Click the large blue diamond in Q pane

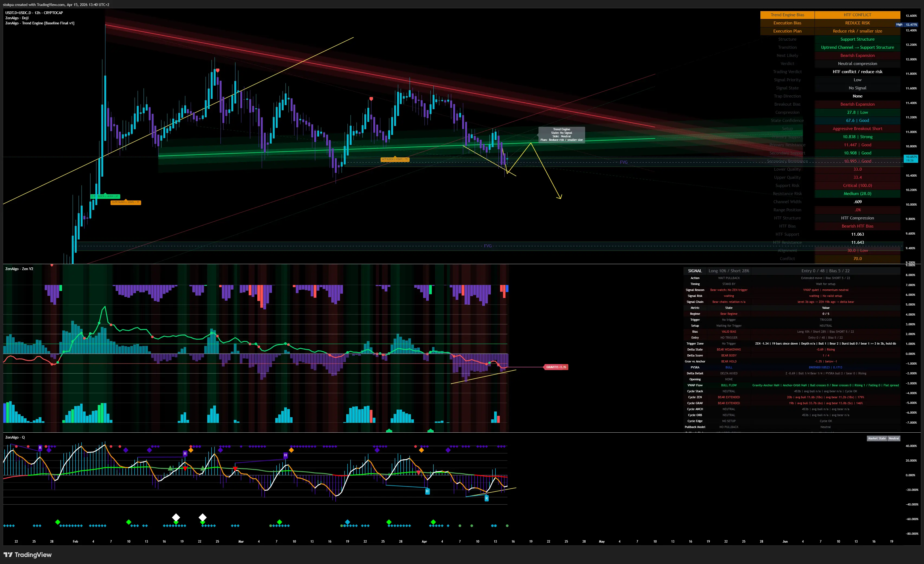pyautogui.click(x=348, y=522)
